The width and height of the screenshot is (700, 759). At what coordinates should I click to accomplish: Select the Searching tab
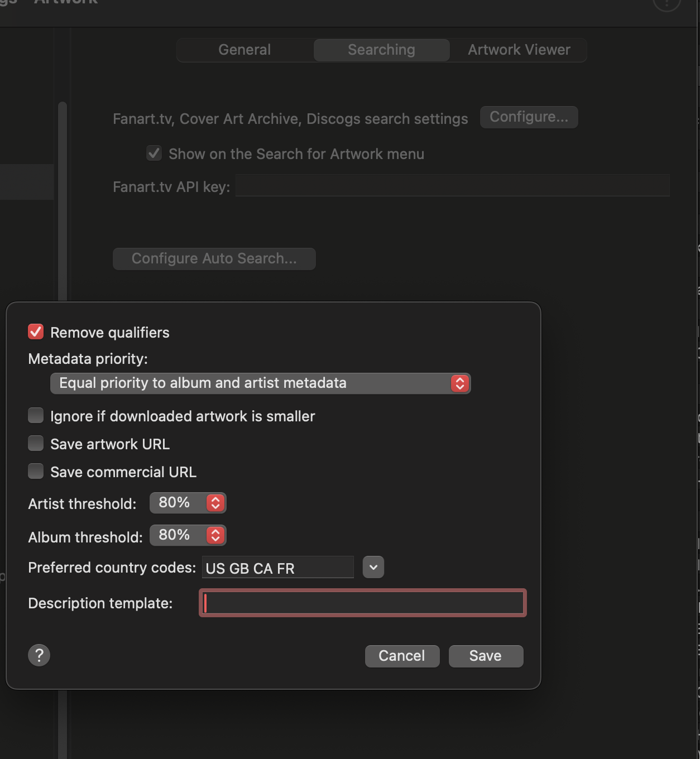(x=381, y=50)
